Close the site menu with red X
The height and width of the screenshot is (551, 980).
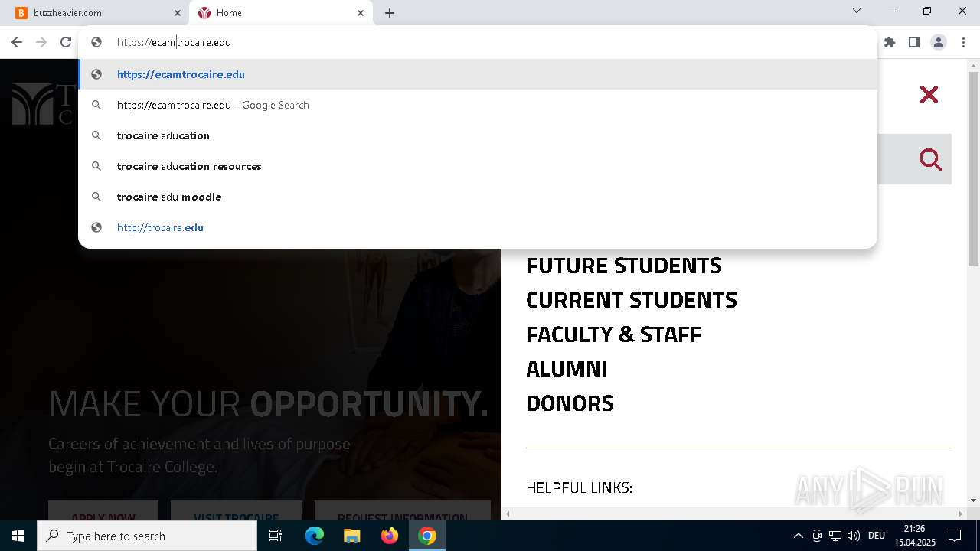click(x=929, y=95)
